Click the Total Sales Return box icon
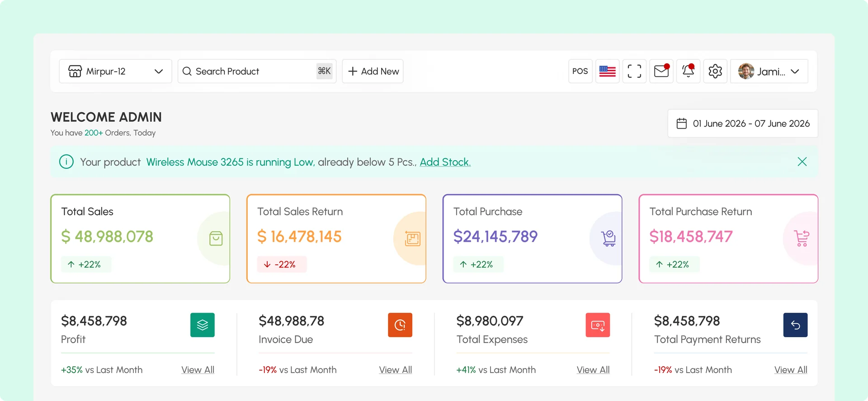The height and width of the screenshot is (401, 868). pyautogui.click(x=413, y=238)
